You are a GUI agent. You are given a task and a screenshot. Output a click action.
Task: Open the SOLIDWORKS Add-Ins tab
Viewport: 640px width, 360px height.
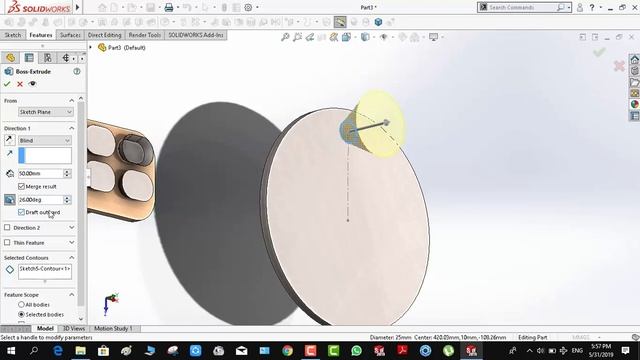point(196,35)
